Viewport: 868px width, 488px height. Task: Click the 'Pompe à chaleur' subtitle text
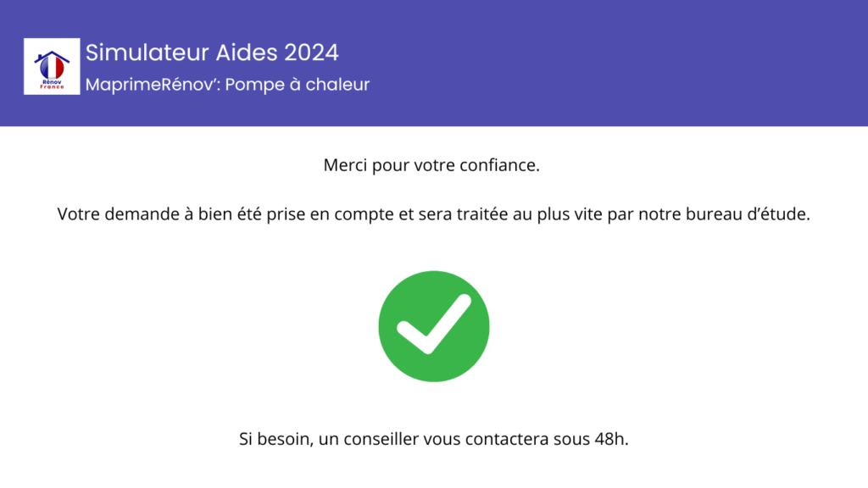coord(298,85)
